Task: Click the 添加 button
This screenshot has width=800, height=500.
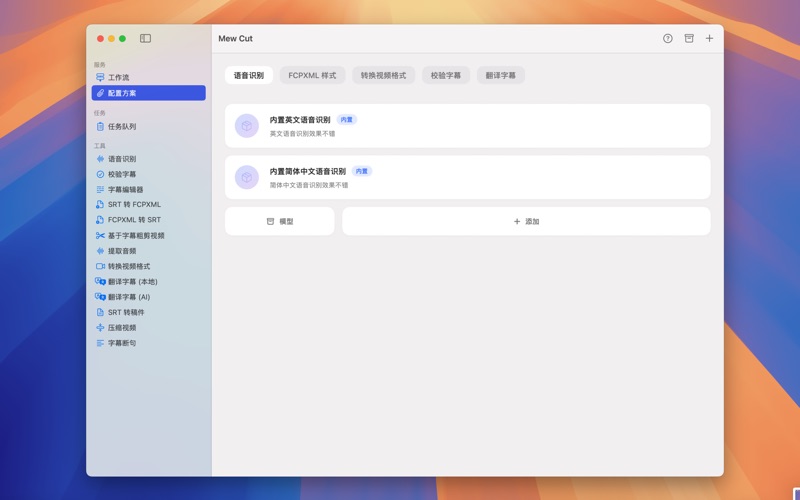Action: [x=526, y=221]
